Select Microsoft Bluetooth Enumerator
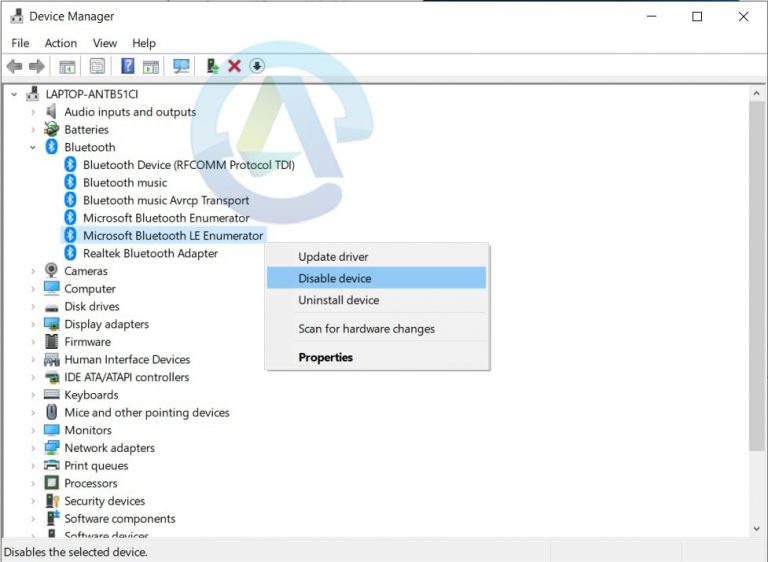 (166, 218)
